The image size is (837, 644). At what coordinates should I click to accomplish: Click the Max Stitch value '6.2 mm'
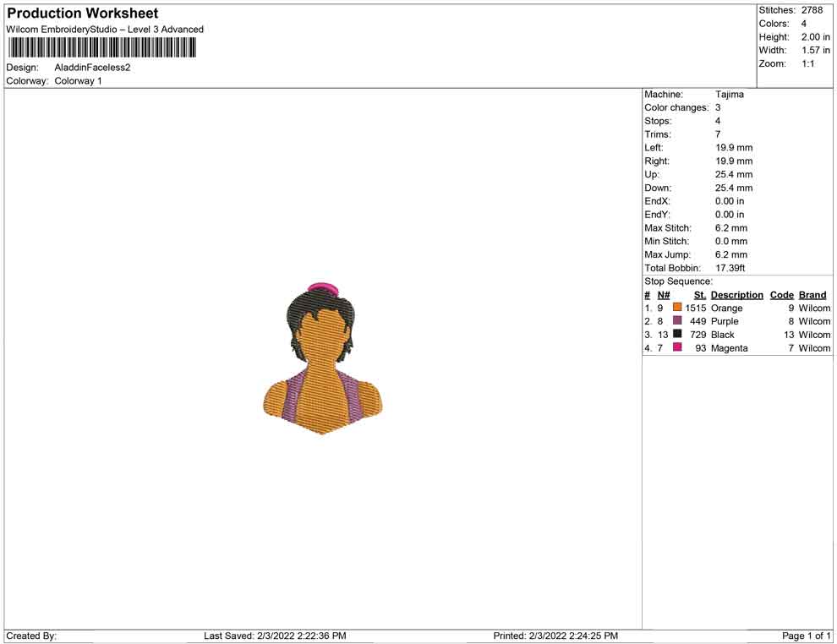pyautogui.click(x=731, y=228)
